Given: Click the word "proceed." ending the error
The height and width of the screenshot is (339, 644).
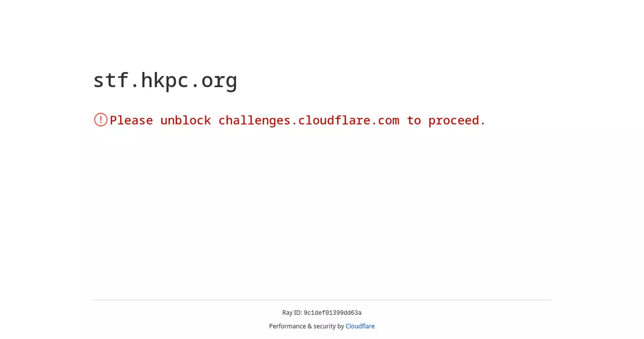Looking at the screenshot, I should tap(457, 120).
